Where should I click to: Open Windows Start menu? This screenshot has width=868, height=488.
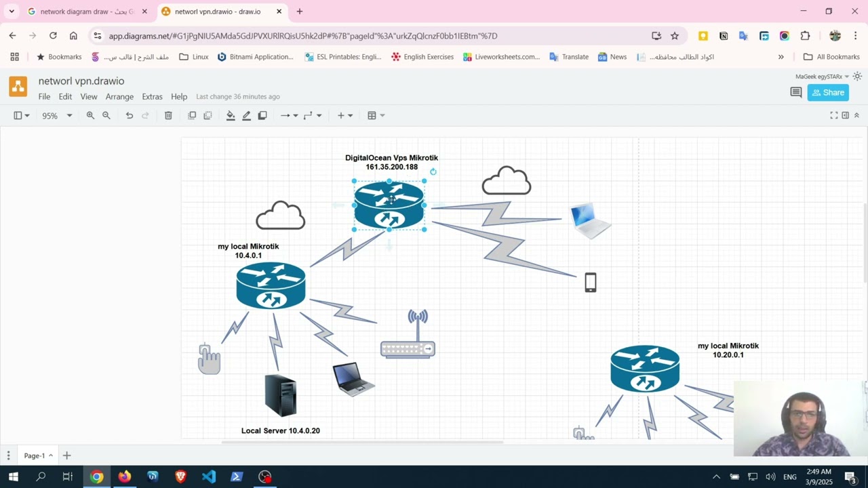13,476
